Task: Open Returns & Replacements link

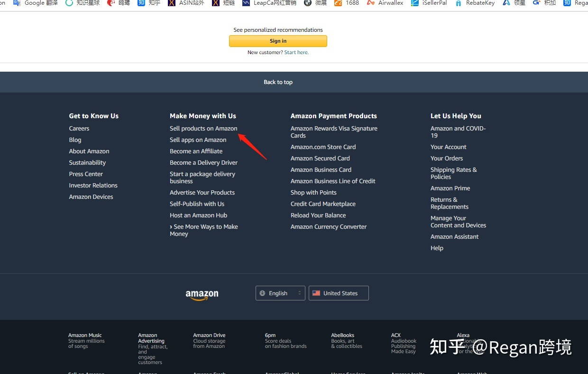Action: point(450,203)
